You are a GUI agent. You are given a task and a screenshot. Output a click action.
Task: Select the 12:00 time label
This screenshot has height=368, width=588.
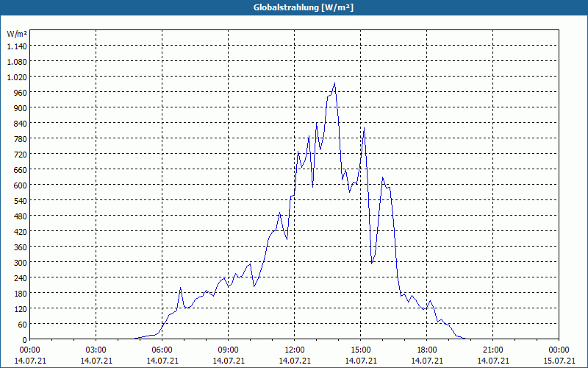click(295, 350)
